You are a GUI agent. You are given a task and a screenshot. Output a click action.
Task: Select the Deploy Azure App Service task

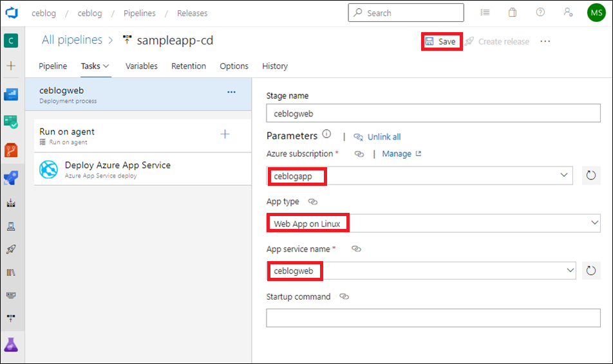(143, 169)
